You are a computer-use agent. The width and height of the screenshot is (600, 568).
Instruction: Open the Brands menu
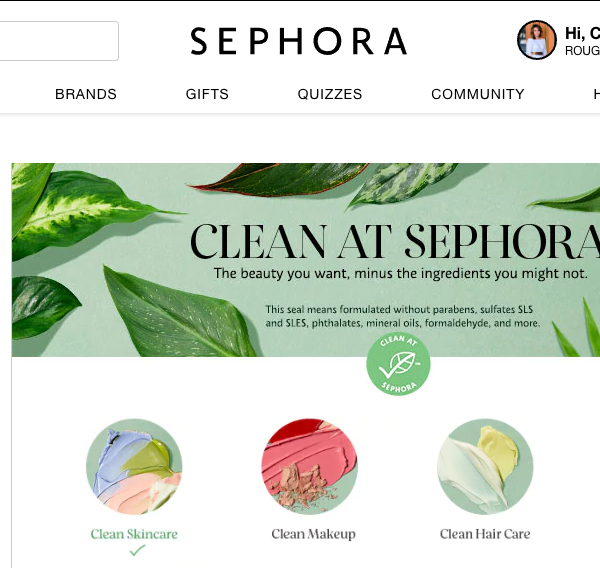tap(86, 94)
